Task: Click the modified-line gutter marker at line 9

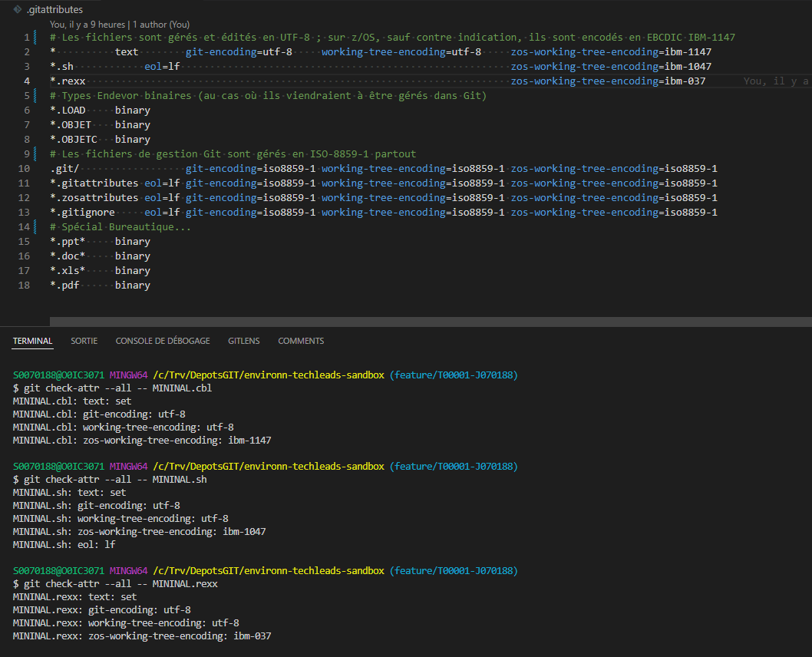Action: (x=35, y=154)
